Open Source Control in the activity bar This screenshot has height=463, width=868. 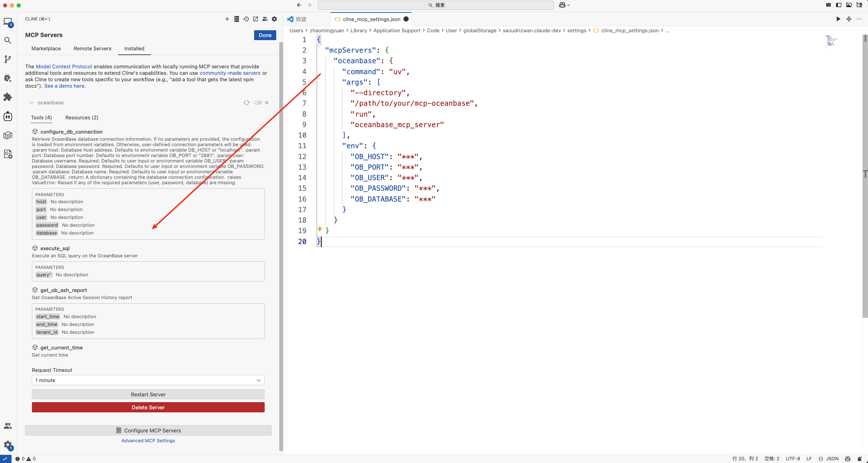(x=8, y=59)
